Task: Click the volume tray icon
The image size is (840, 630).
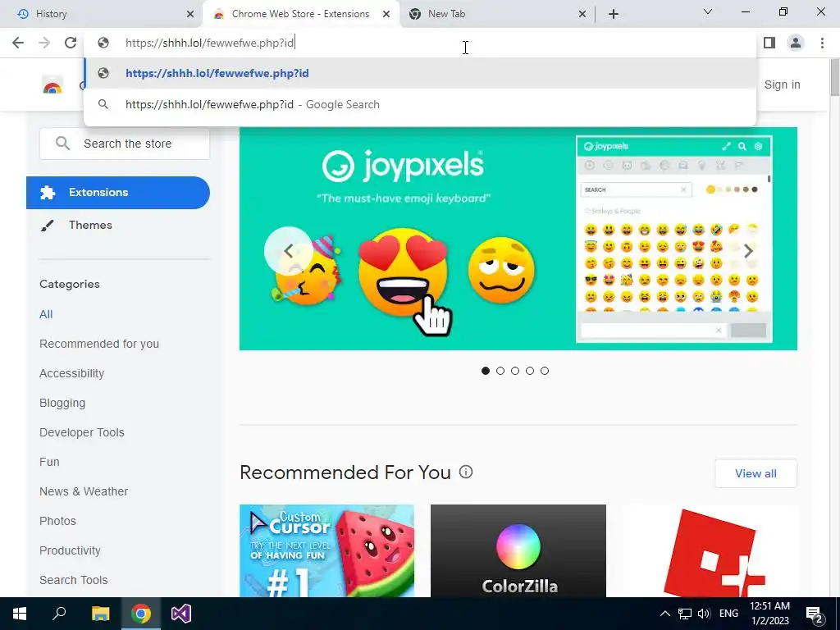Action: point(704,614)
